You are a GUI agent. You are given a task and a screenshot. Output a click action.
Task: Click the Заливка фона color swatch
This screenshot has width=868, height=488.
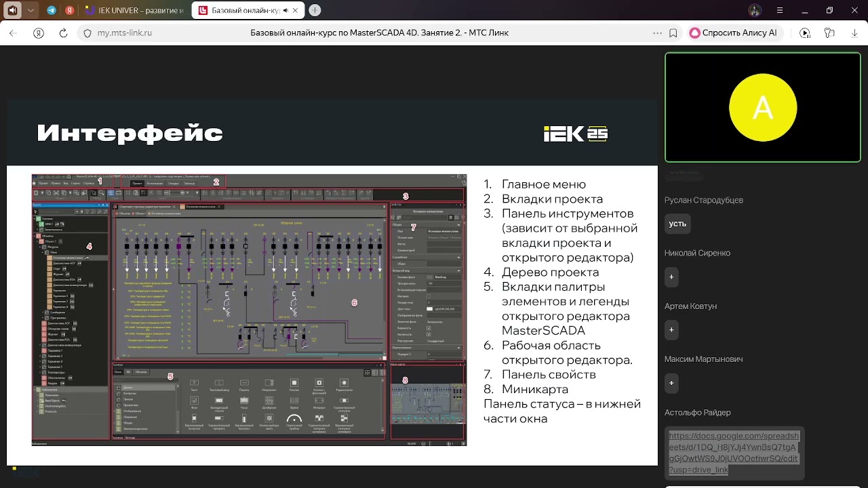point(429,277)
